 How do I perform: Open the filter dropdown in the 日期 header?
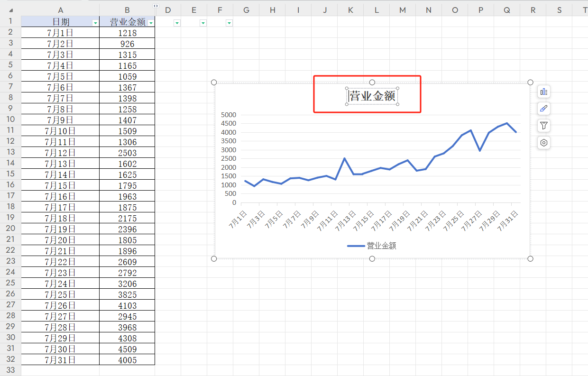[95, 23]
